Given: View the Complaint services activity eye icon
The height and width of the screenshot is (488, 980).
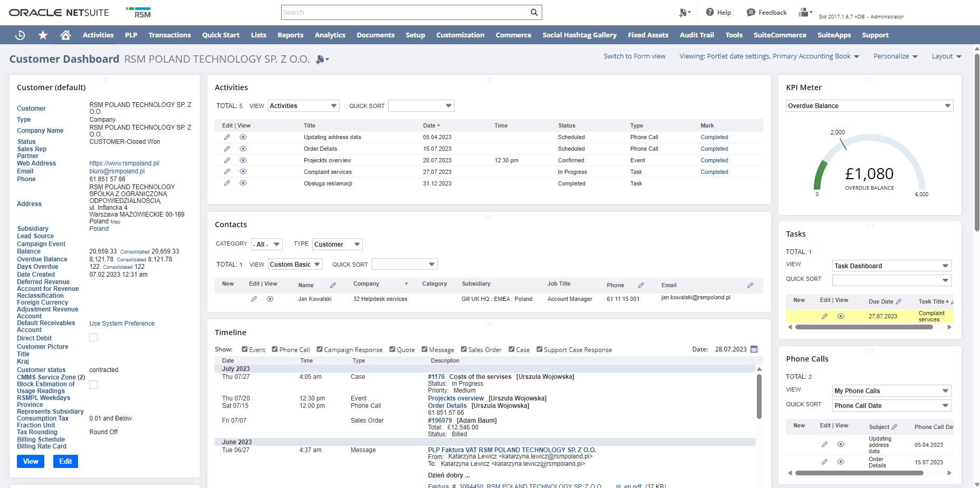Looking at the screenshot, I should click(243, 172).
